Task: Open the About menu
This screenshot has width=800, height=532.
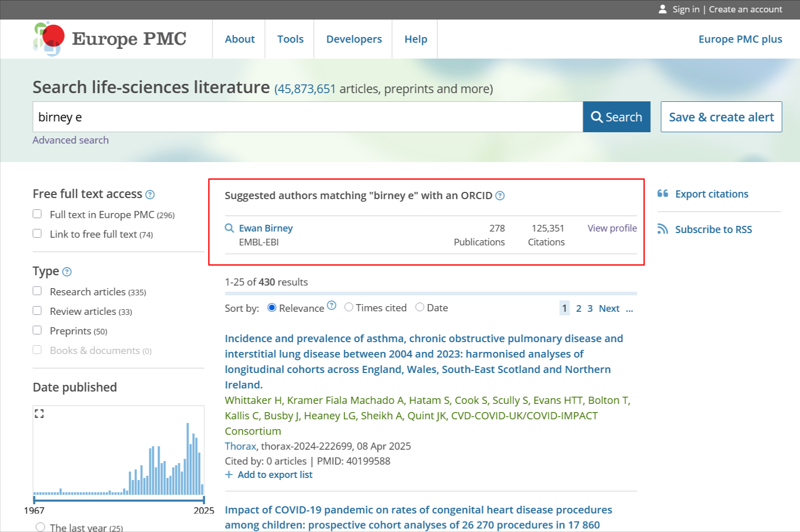Action: point(240,39)
